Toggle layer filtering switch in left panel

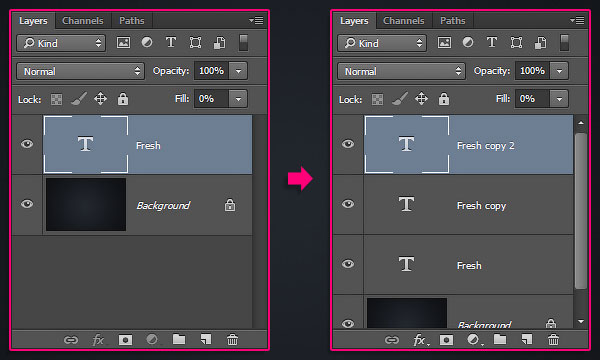(x=243, y=42)
